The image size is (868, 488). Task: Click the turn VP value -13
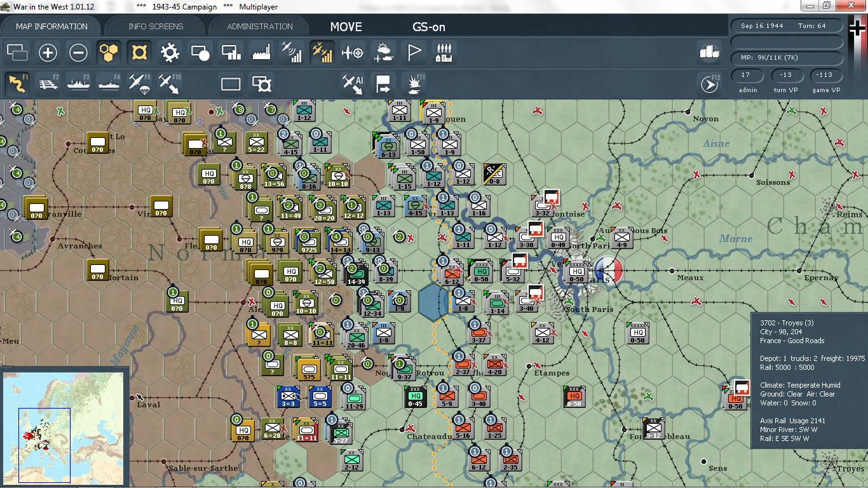click(x=786, y=74)
